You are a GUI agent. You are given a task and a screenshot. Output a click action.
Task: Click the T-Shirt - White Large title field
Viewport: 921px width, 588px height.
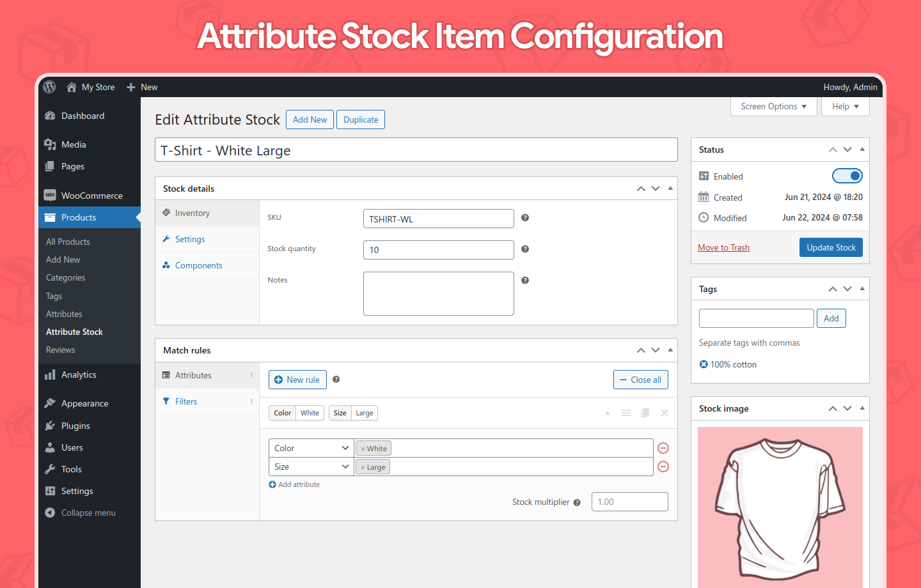416,150
